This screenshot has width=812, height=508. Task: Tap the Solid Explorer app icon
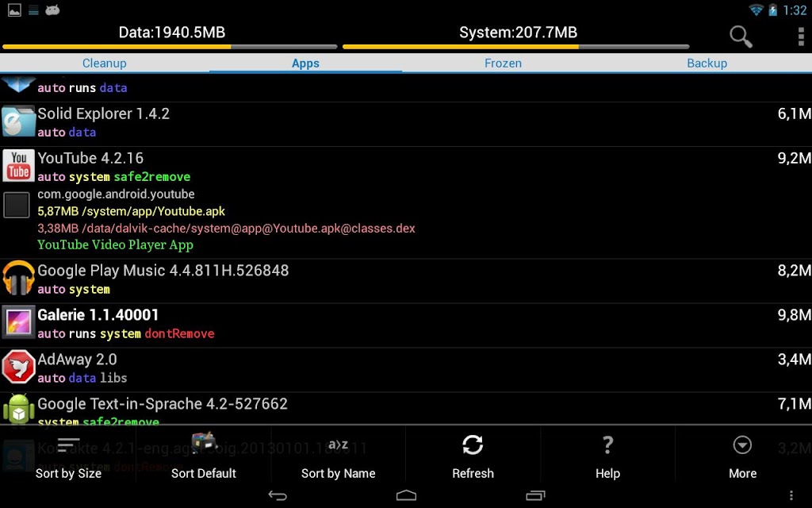(19, 121)
